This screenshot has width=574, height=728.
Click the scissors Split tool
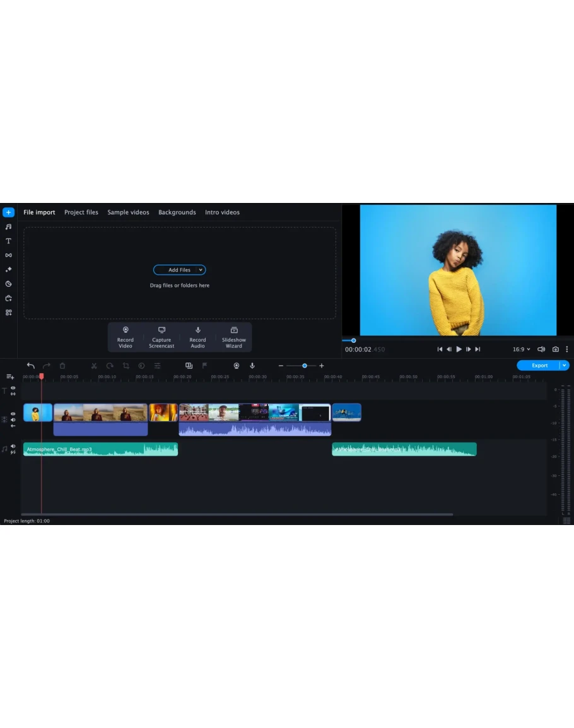point(94,366)
